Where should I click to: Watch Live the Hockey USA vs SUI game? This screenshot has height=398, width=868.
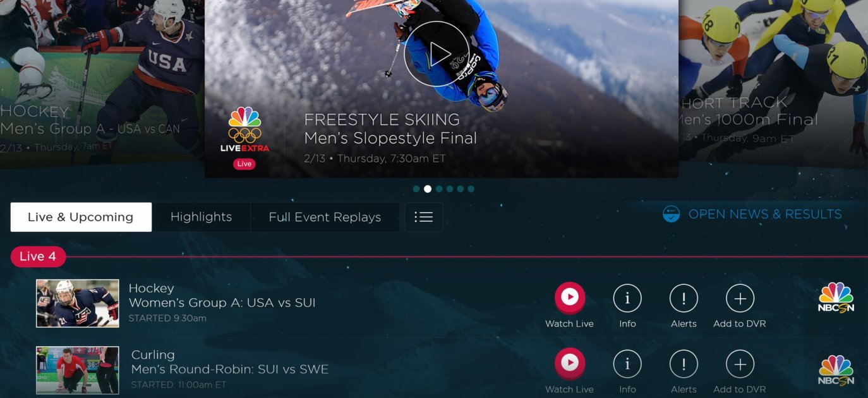tap(570, 298)
